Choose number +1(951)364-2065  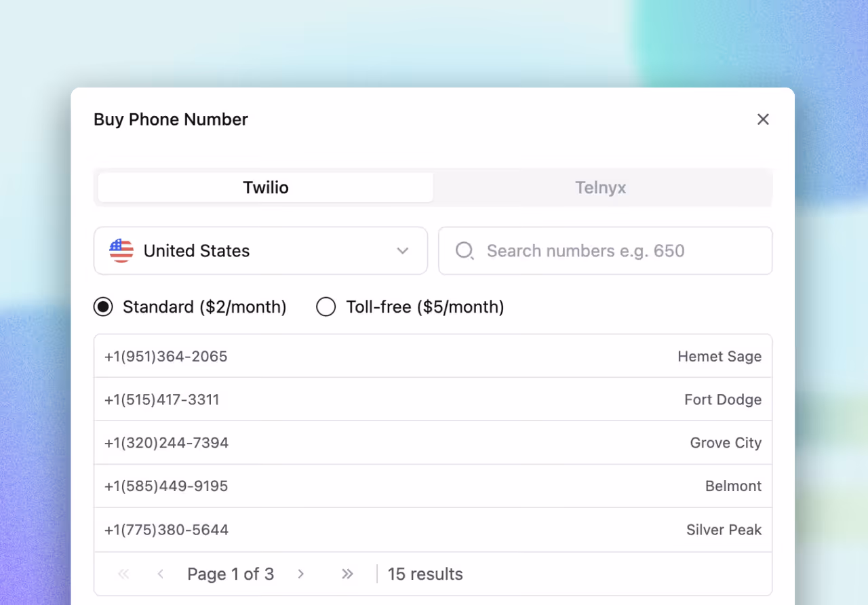click(x=433, y=356)
